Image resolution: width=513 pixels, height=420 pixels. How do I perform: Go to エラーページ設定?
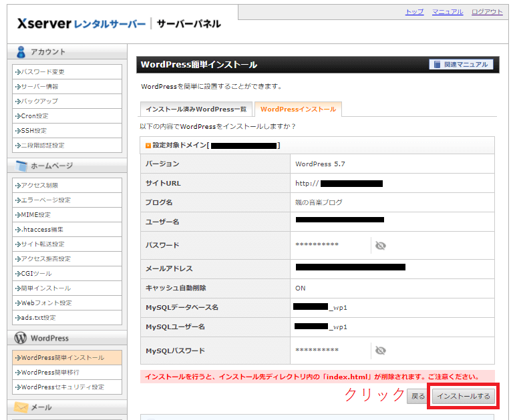tap(67, 200)
